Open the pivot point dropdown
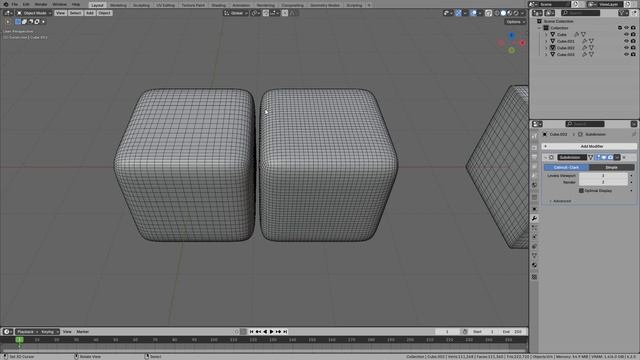The image size is (640, 360). (256, 13)
